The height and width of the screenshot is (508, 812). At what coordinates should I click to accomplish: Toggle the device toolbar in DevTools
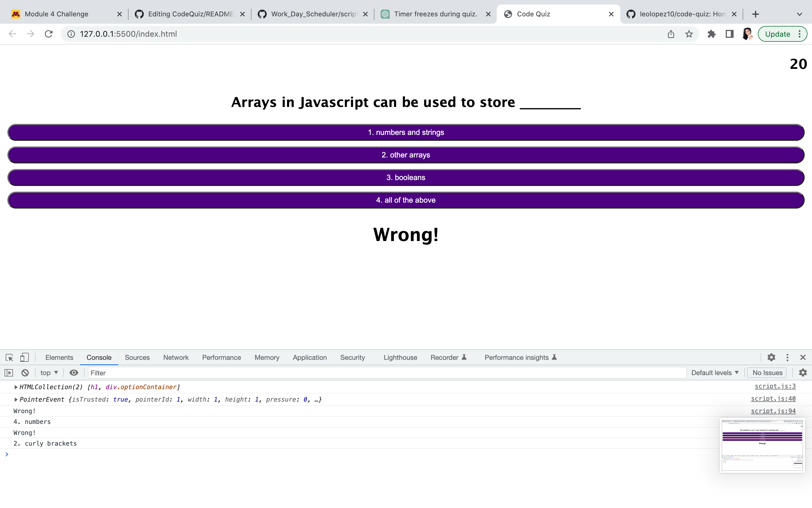tap(25, 358)
